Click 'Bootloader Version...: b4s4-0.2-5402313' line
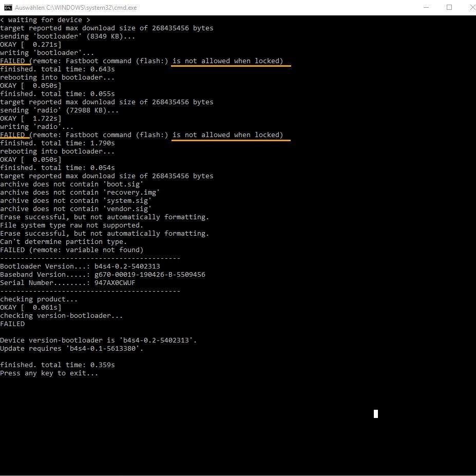This screenshot has width=476, height=476. click(x=80, y=266)
